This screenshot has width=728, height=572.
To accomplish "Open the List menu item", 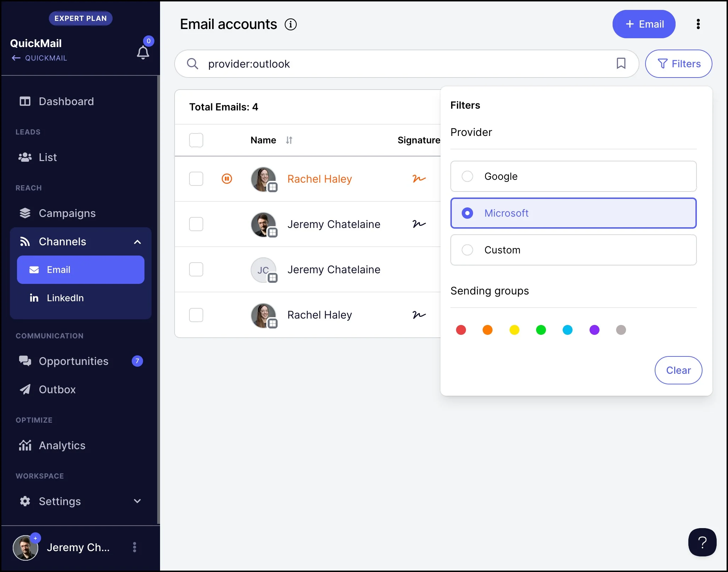I will pyautogui.click(x=81, y=157).
